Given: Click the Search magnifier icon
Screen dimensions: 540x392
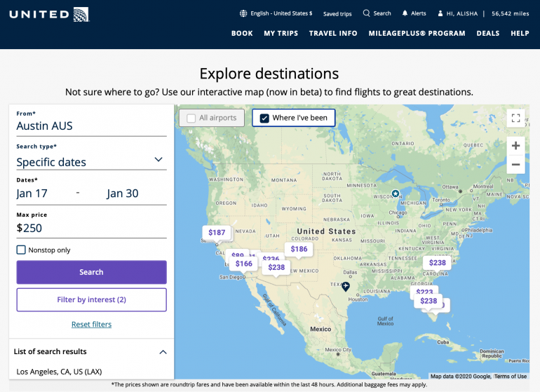Looking at the screenshot, I should [x=366, y=13].
